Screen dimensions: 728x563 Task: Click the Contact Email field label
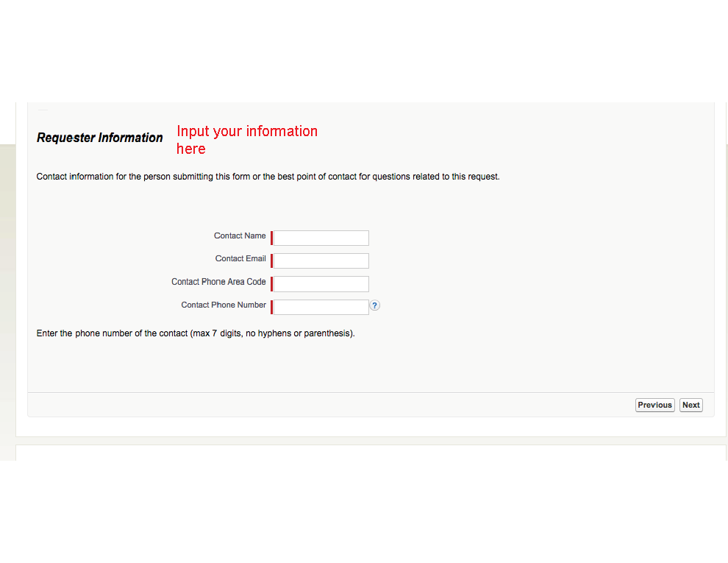point(240,258)
